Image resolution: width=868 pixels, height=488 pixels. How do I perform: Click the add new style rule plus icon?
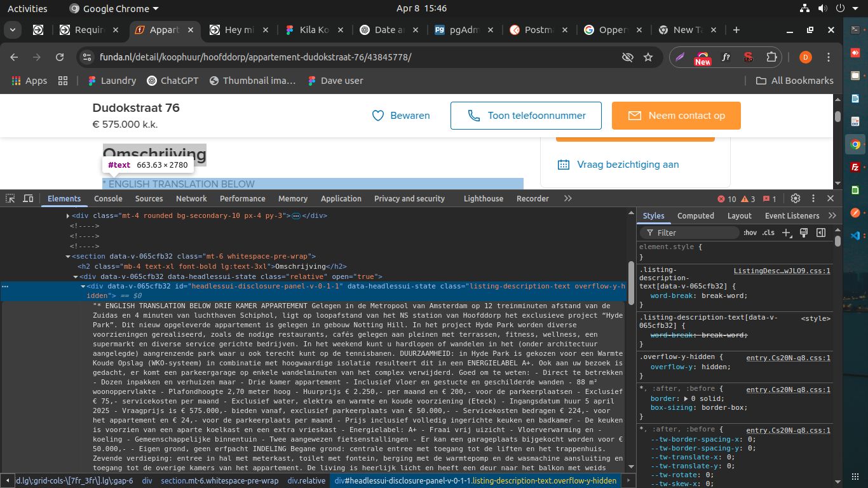tap(786, 233)
